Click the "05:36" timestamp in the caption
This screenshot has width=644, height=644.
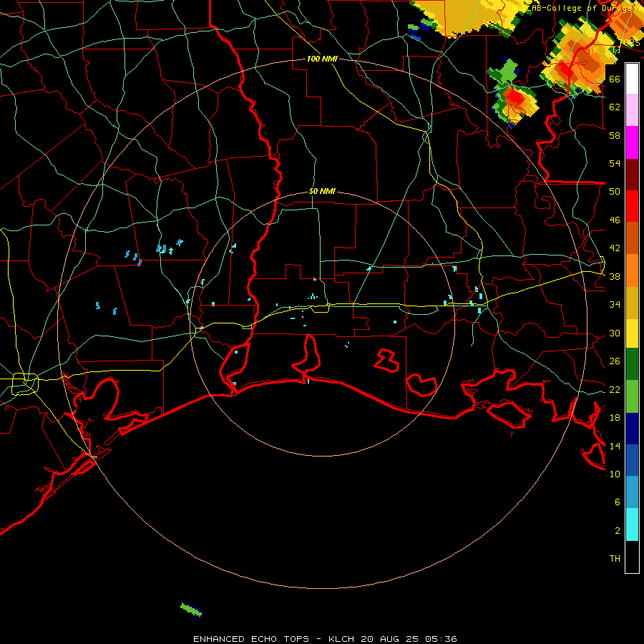tap(441, 639)
